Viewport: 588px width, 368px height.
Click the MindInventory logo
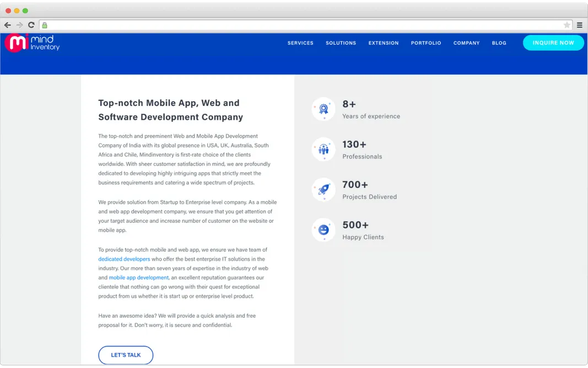click(x=32, y=43)
